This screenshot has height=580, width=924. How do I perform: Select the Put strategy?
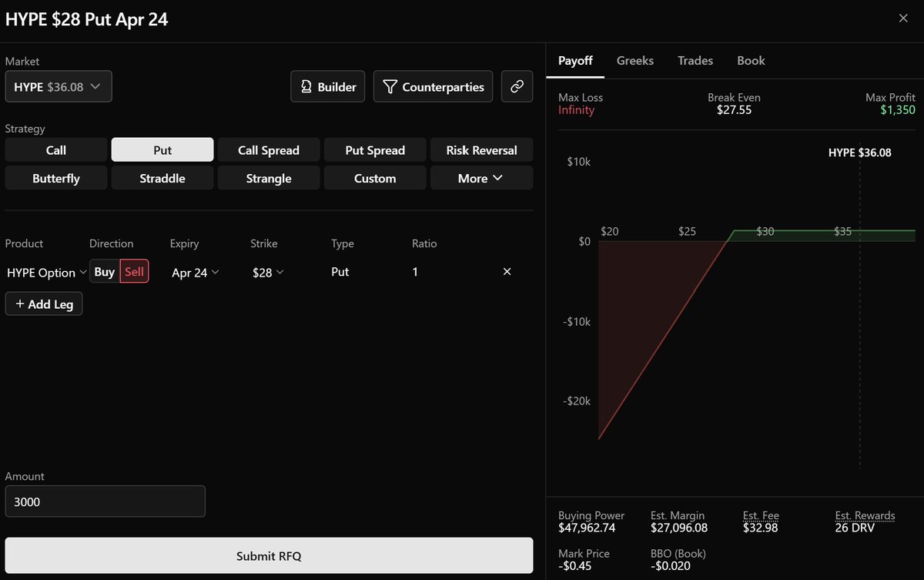(162, 149)
